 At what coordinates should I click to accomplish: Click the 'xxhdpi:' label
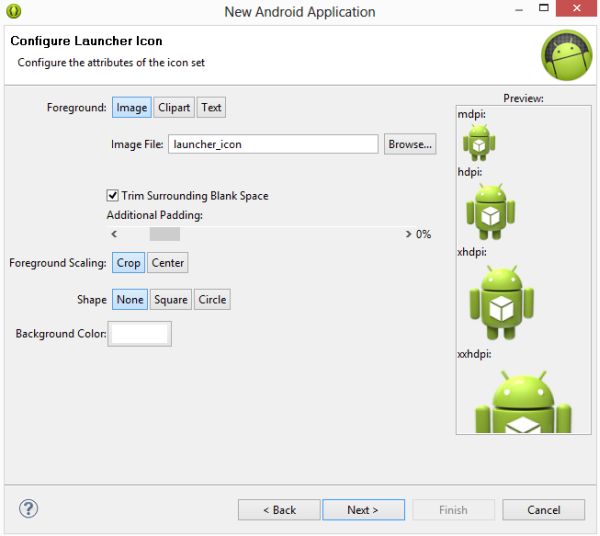474,354
